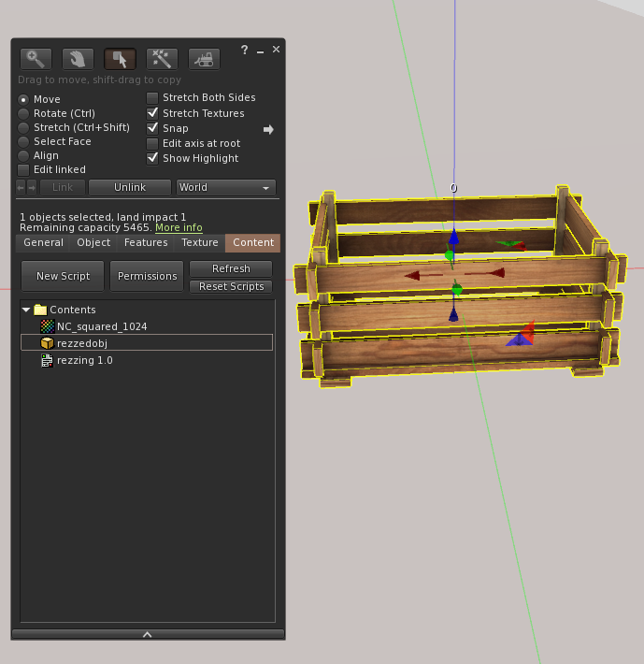Click the red X-axis arrow manipulator

click(x=494, y=273)
